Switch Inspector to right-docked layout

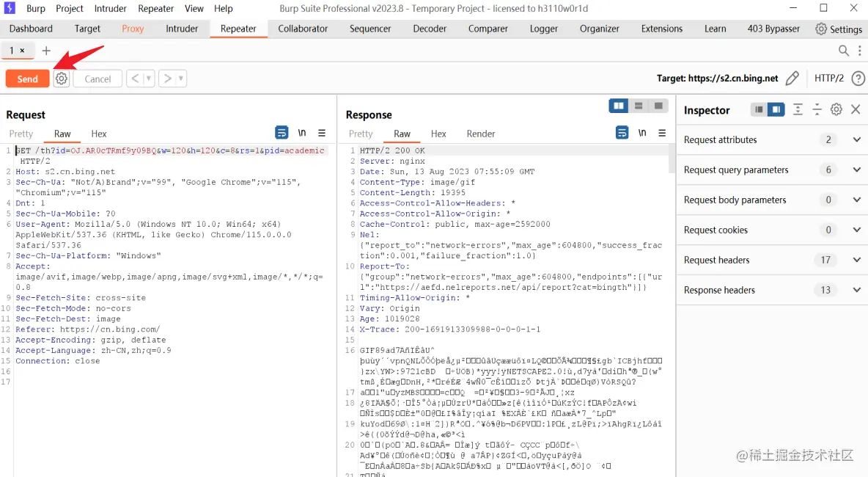(776, 109)
